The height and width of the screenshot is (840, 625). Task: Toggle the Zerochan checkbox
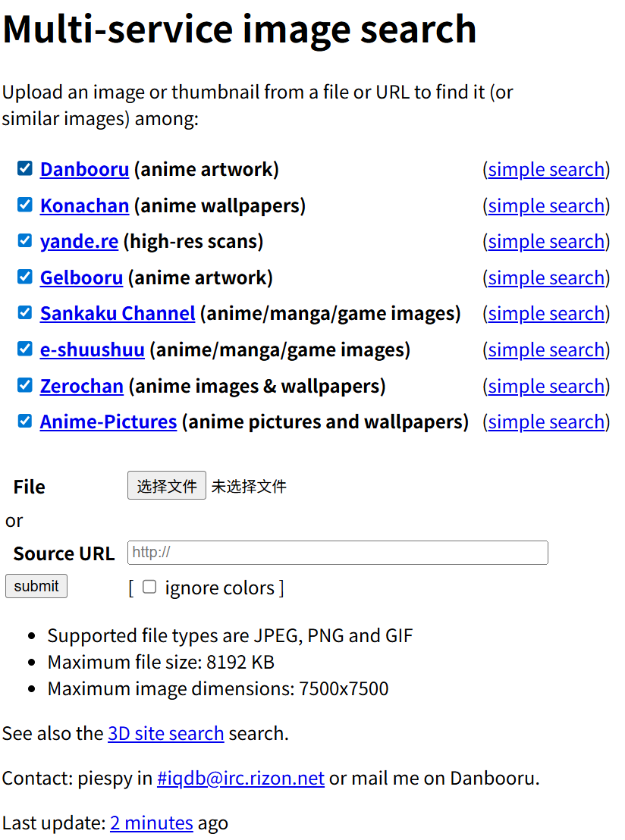pos(25,385)
